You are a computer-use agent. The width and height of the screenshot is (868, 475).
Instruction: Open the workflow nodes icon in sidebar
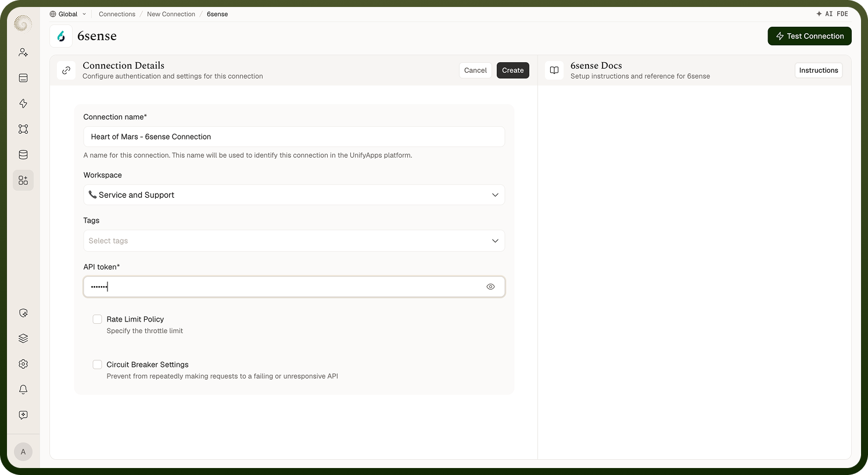tap(23, 129)
